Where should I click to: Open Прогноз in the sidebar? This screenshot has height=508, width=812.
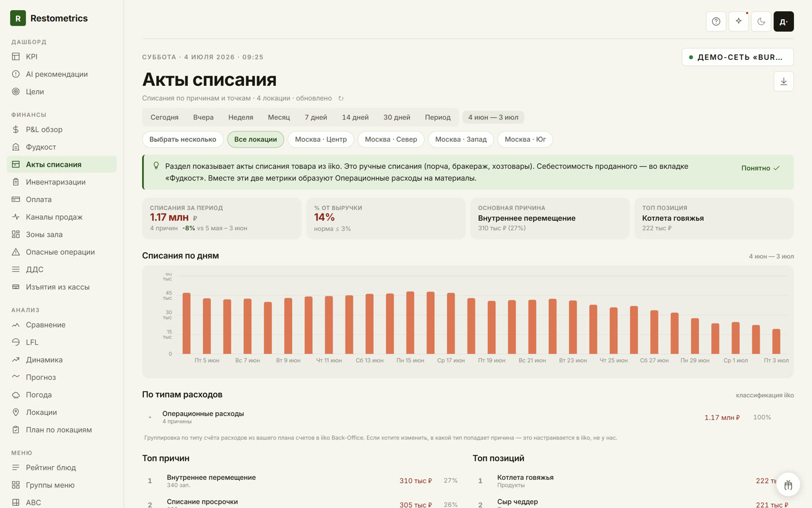pyautogui.click(x=61, y=377)
